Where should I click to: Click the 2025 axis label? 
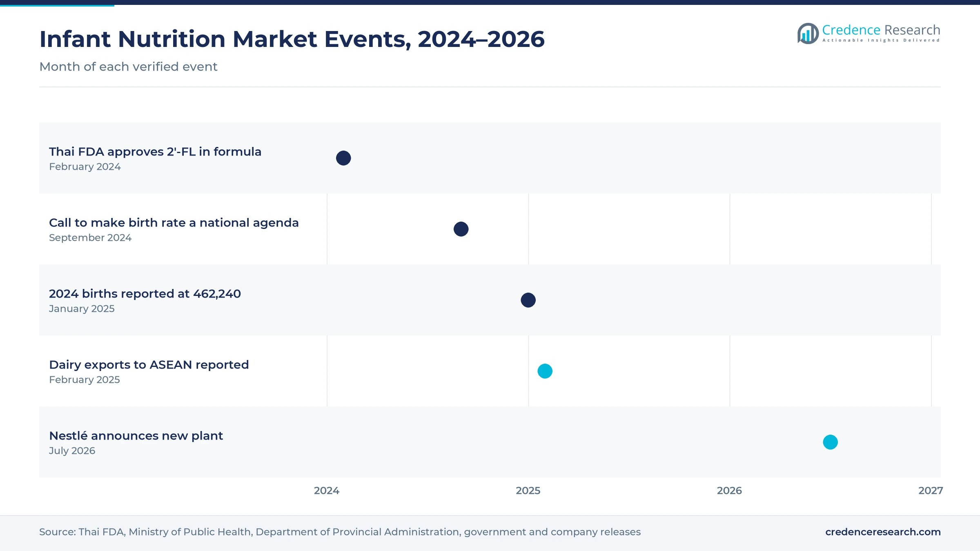(x=528, y=491)
